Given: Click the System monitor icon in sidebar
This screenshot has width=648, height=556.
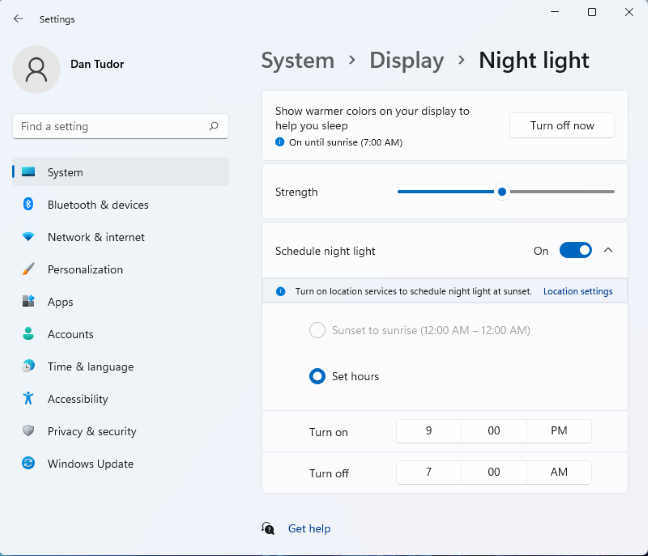Looking at the screenshot, I should [29, 172].
